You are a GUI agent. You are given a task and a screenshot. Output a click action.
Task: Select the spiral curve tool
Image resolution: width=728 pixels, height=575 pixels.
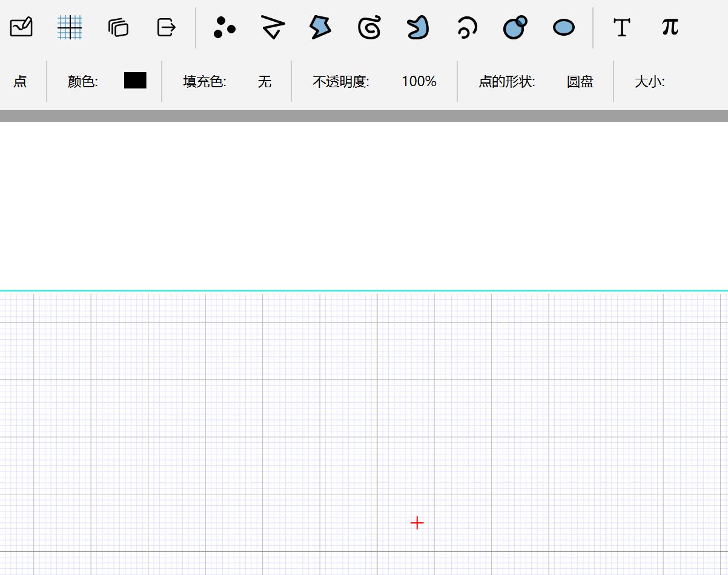tap(369, 27)
